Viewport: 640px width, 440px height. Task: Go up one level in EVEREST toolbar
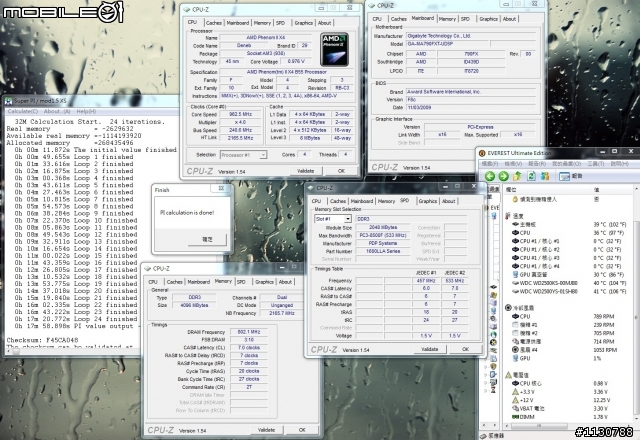[x=517, y=176]
